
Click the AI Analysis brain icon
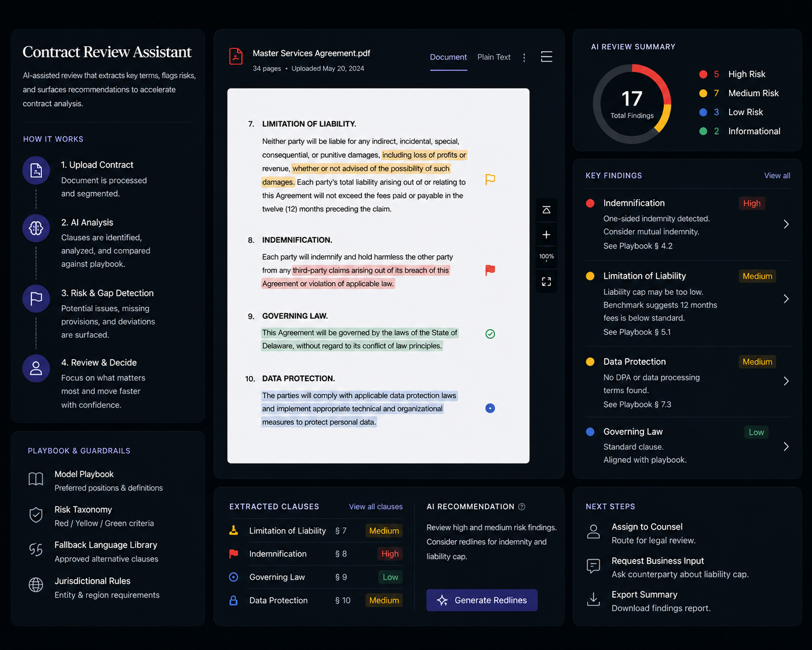(36, 228)
